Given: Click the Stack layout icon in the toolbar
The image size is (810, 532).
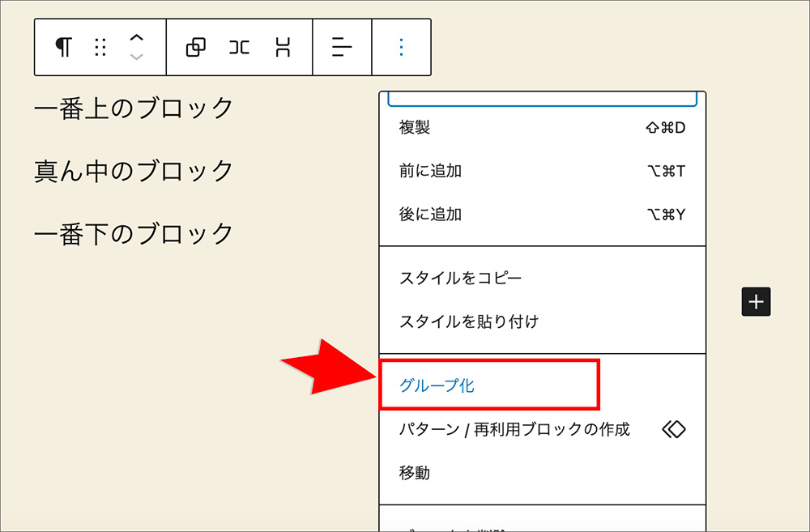Looking at the screenshot, I should tap(283, 48).
